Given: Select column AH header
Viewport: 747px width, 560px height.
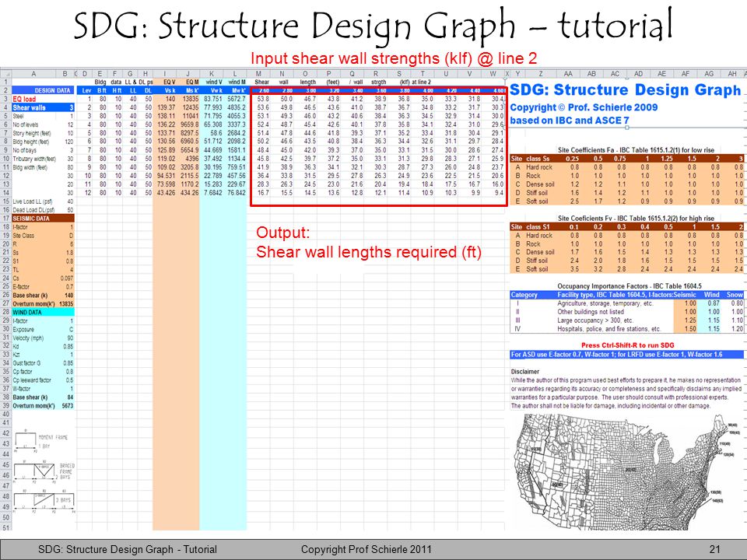Looking at the screenshot, I should (x=732, y=74).
